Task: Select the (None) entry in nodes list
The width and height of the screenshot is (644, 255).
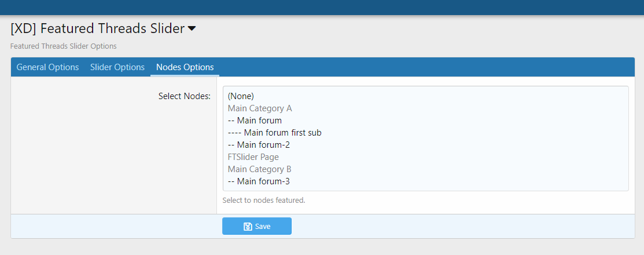Action: (241, 96)
